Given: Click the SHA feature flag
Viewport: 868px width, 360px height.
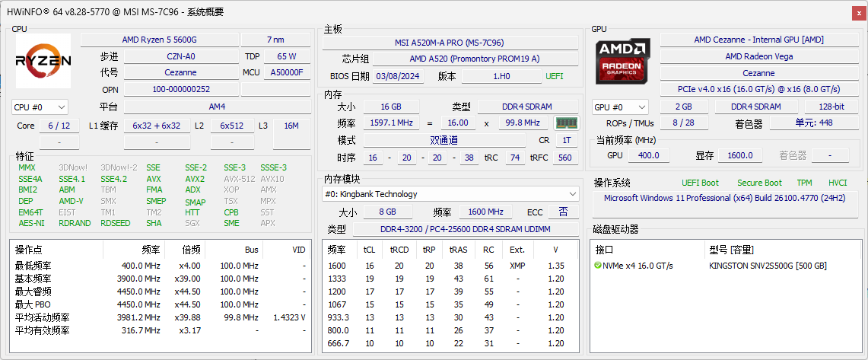Looking at the screenshot, I should point(154,223).
